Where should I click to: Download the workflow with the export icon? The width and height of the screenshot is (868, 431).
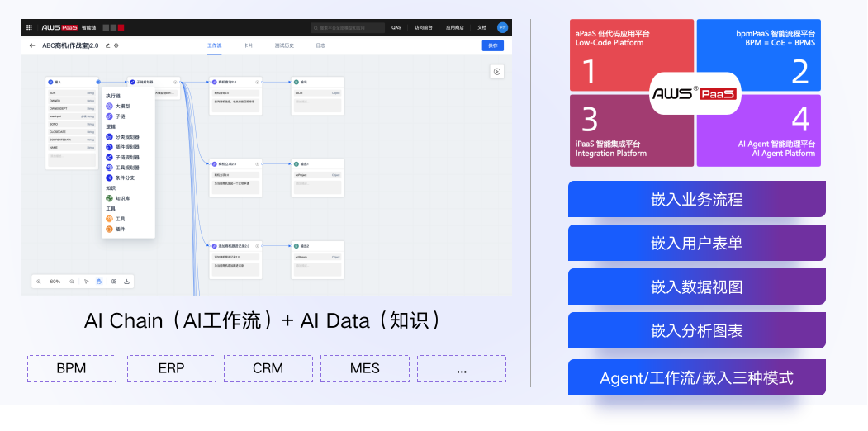pyautogui.click(x=126, y=282)
